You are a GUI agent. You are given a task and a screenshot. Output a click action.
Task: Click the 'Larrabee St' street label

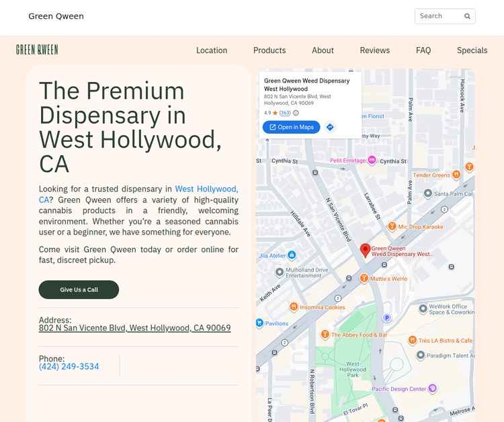(x=372, y=206)
